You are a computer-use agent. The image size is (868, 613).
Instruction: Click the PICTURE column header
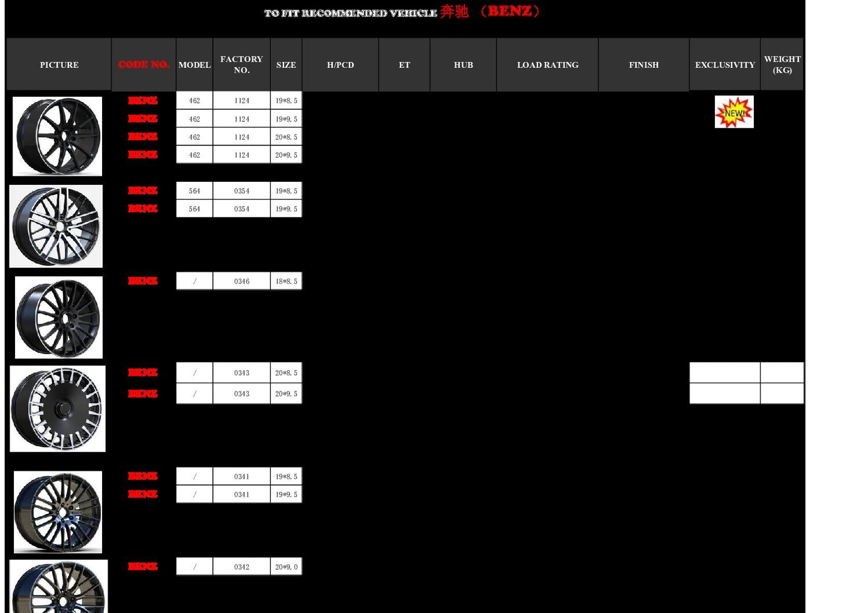59,65
